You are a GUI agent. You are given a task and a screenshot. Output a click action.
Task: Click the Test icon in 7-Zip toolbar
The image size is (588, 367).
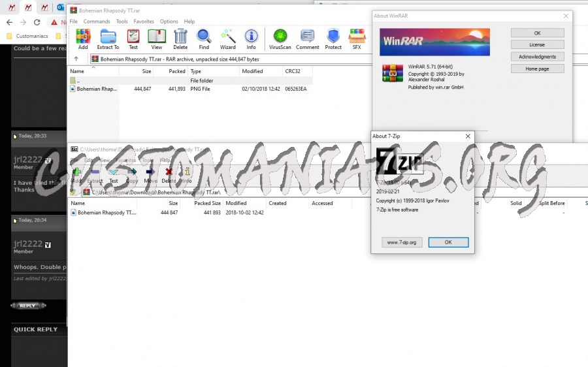[114, 176]
